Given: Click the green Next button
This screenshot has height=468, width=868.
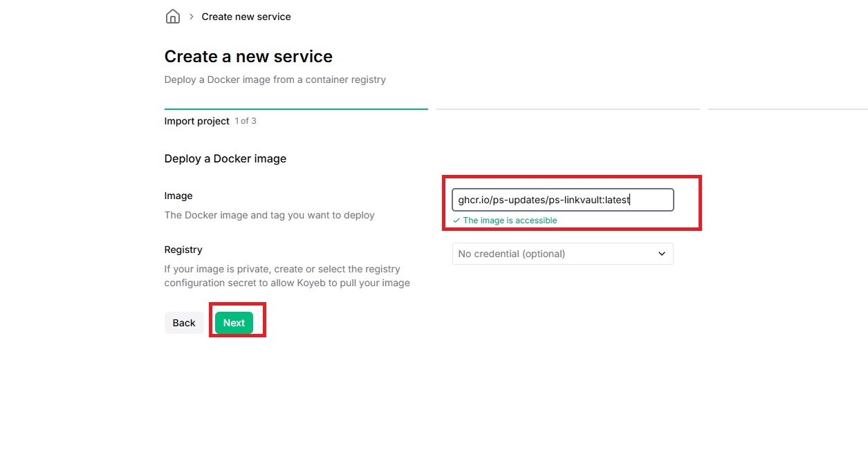Looking at the screenshot, I should tap(234, 323).
